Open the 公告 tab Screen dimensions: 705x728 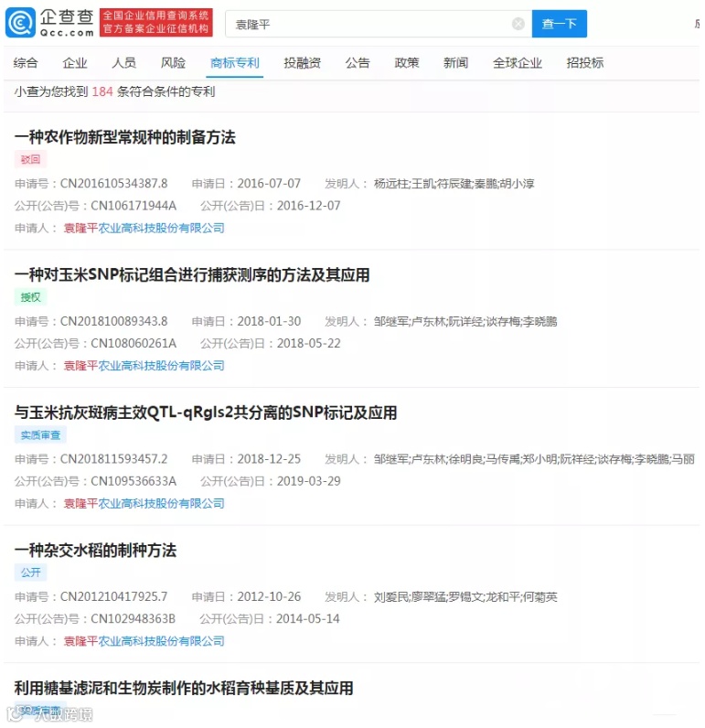pos(358,63)
